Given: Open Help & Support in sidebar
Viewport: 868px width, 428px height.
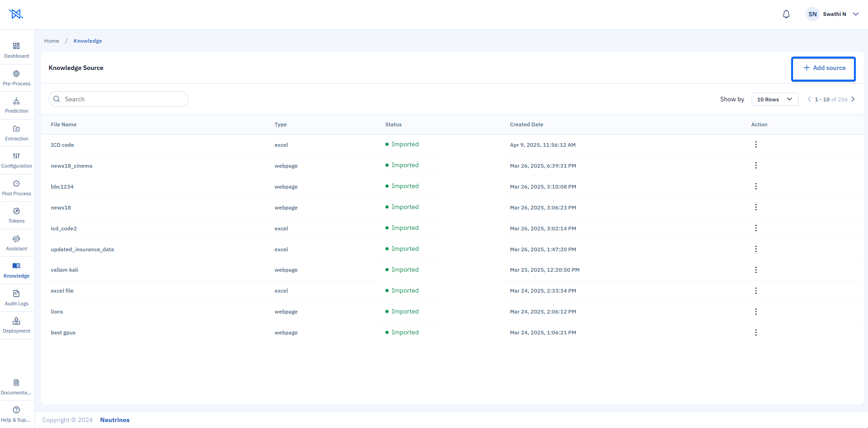Looking at the screenshot, I should tap(16, 414).
